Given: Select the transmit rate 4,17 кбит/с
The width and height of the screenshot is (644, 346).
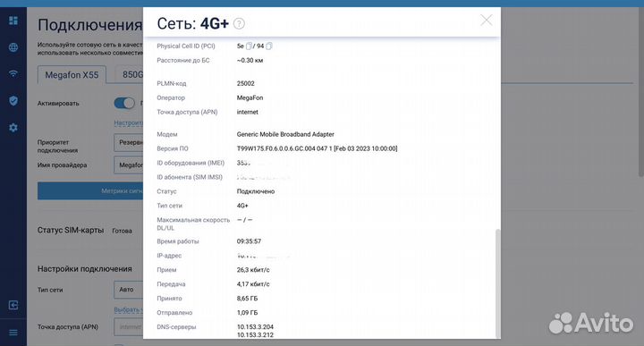Looking at the screenshot, I should point(253,284).
